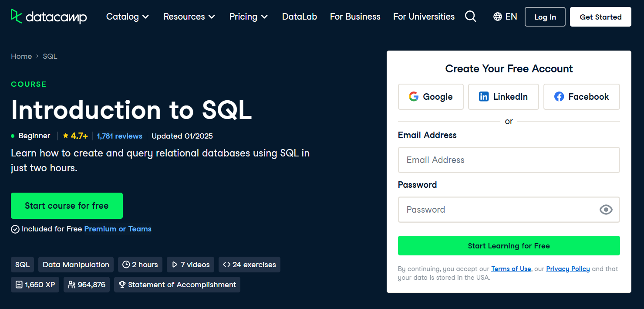The height and width of the screenshot is (309, 644).
Task: Expand the Pricing dropdown
Action: pos(249,17)
